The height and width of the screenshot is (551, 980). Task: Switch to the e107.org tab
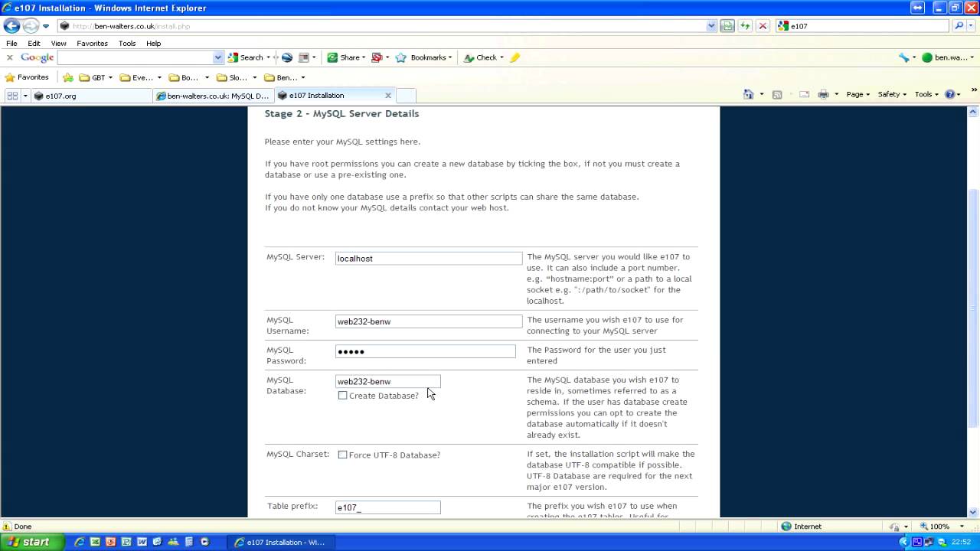tap(92, 96)
